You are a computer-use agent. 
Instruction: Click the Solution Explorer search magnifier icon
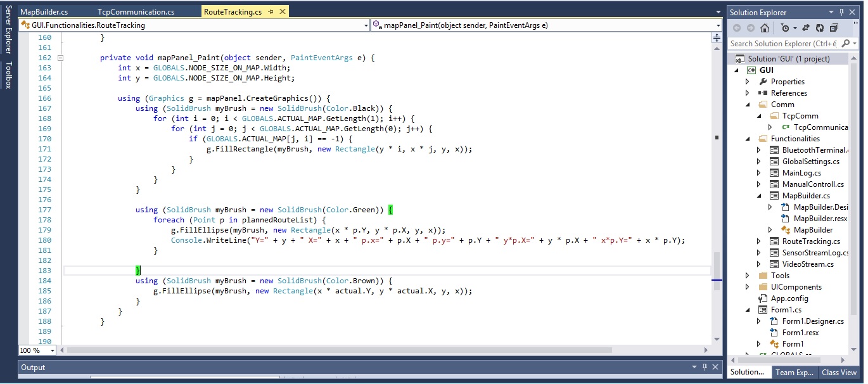point(847,44)
